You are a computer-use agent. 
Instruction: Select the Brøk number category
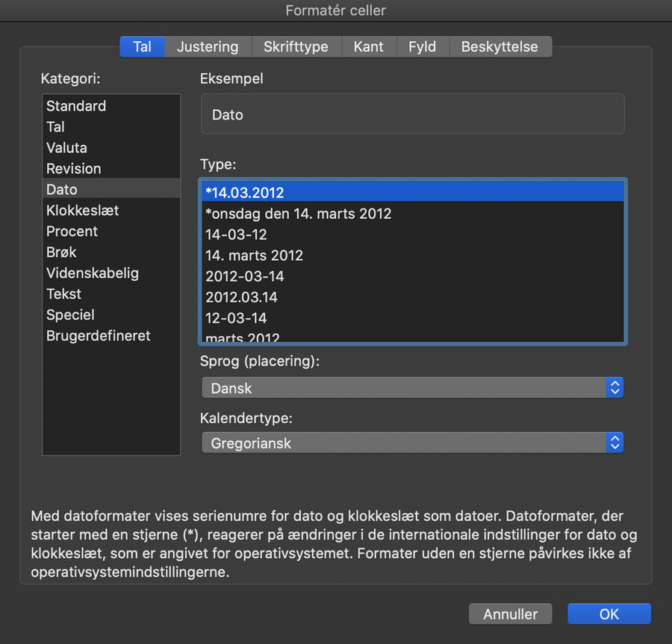pos(60,252)
